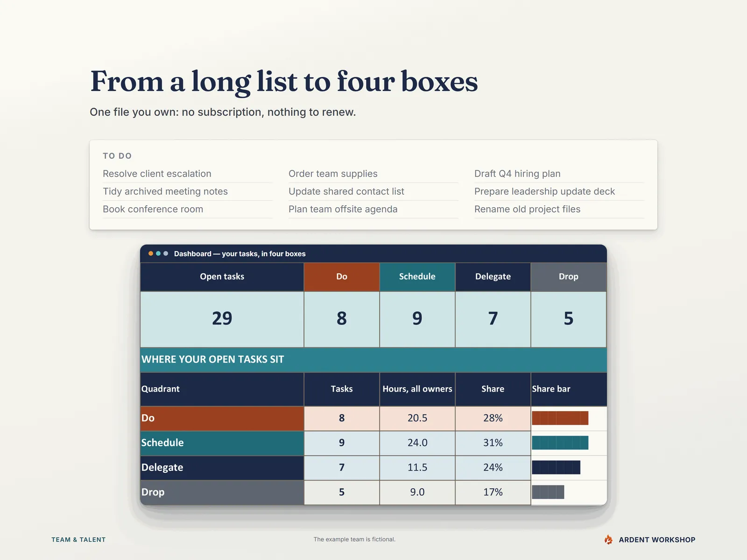Click the gray share bar in Drop row
This screenshot has width=747, height=560.
(548, 492)
